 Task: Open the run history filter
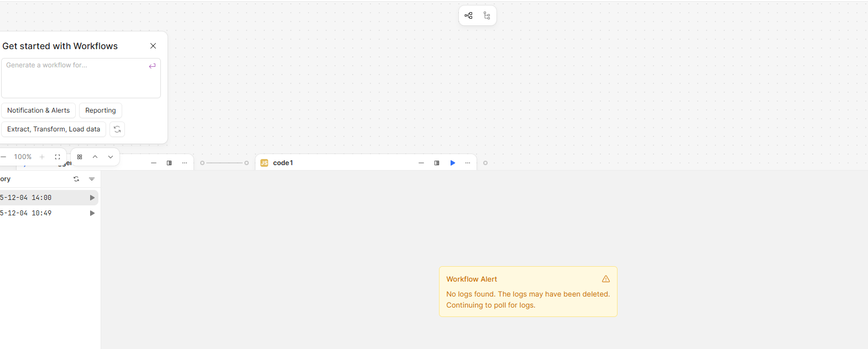pyautogui.click(x=92, y=179)
